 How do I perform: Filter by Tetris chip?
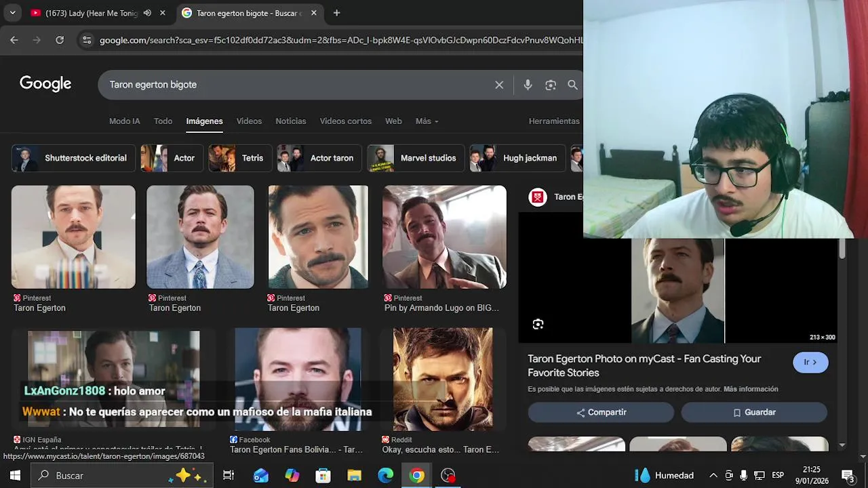240,158
